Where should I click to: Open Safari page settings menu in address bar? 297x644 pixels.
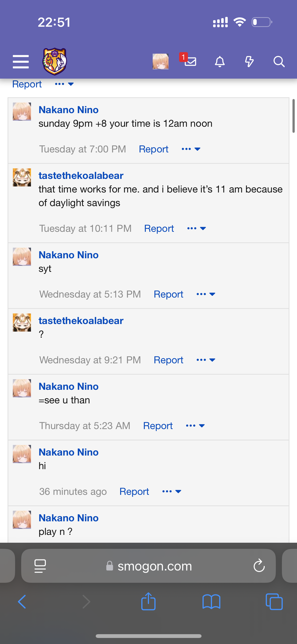pos(40,566)
